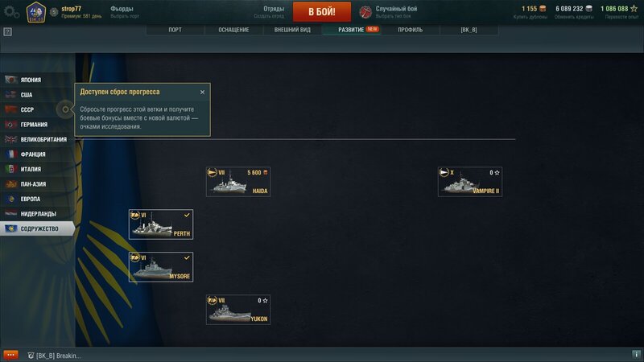Select the Haida ship card
644x362 pixels.
[238, 182]
